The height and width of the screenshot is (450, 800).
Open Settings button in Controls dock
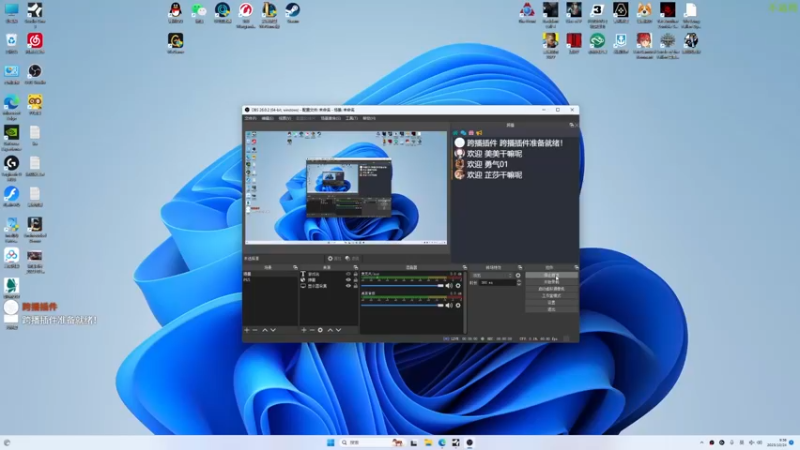click(x=552, y=302)
